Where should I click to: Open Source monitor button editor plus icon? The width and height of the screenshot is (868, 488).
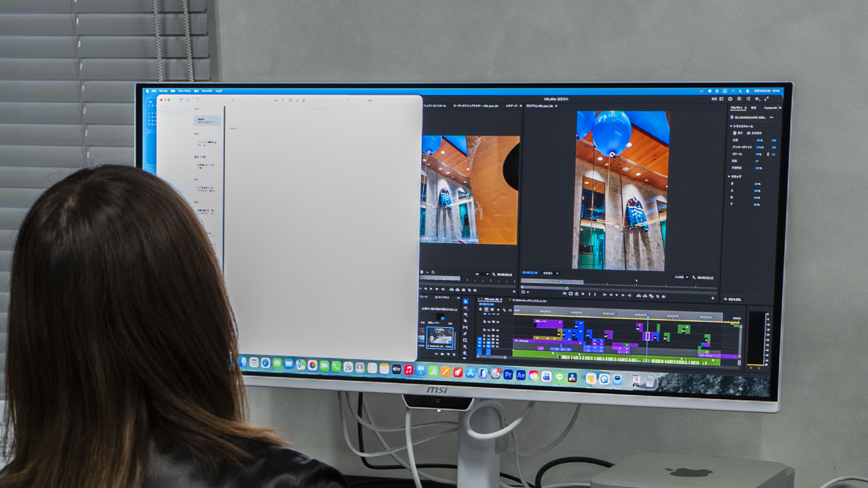[514, 291]
